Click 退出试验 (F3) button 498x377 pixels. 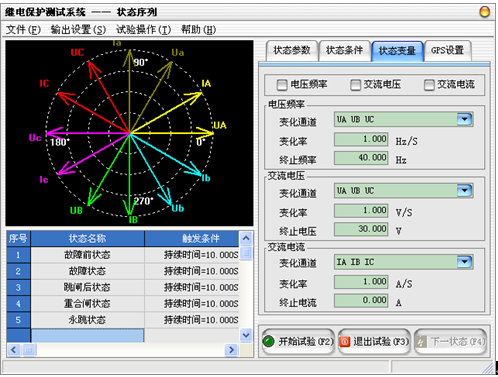[x=374, y=342]
